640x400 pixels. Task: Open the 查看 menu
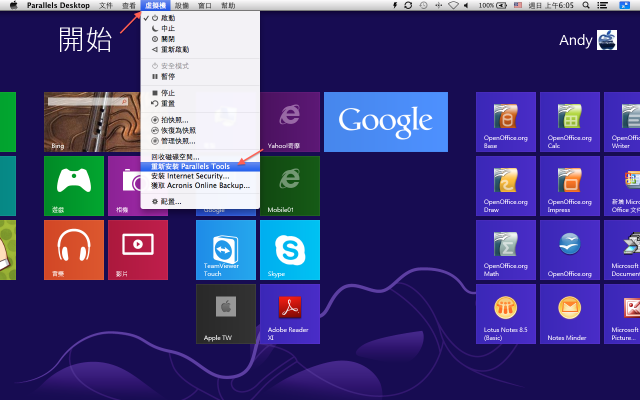[129, 5]
